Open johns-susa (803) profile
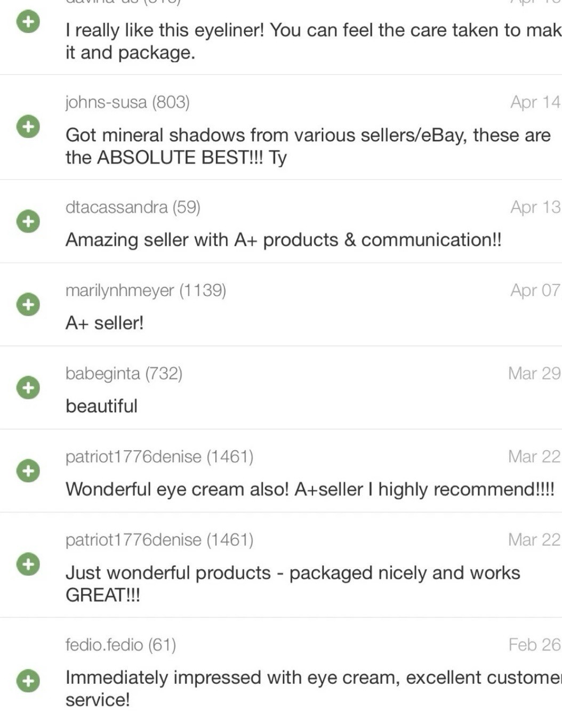The height and width of the screenshot is (728, 562). [x=127, y=102]
